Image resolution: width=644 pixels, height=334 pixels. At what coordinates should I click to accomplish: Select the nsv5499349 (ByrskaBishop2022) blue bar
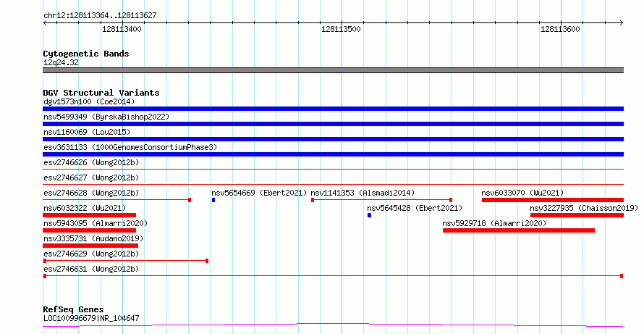pos(333,124)
